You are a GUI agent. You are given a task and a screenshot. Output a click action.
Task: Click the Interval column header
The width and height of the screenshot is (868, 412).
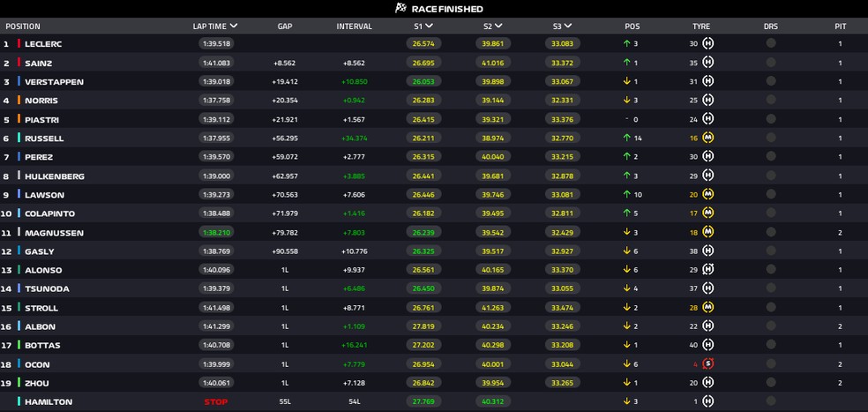tap(355, 26)
